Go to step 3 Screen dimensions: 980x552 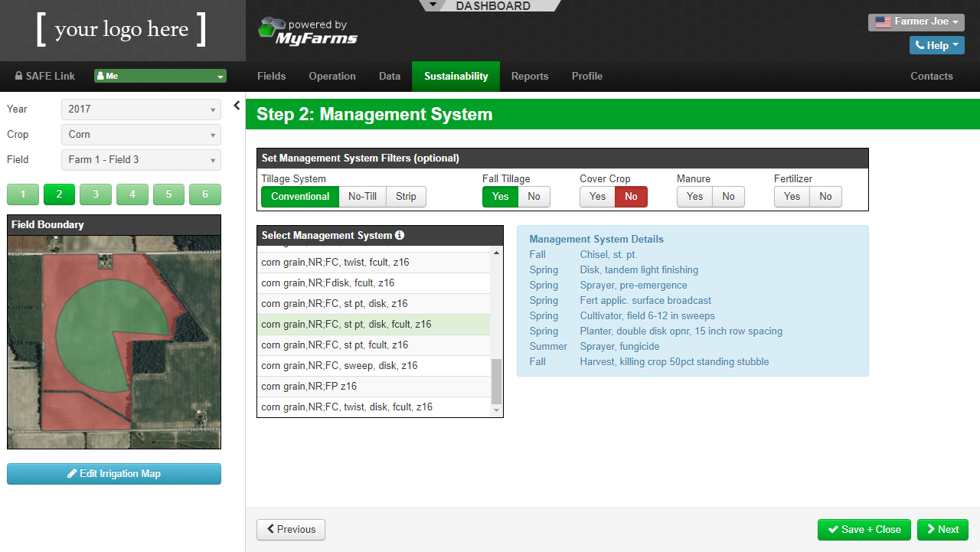96,194
